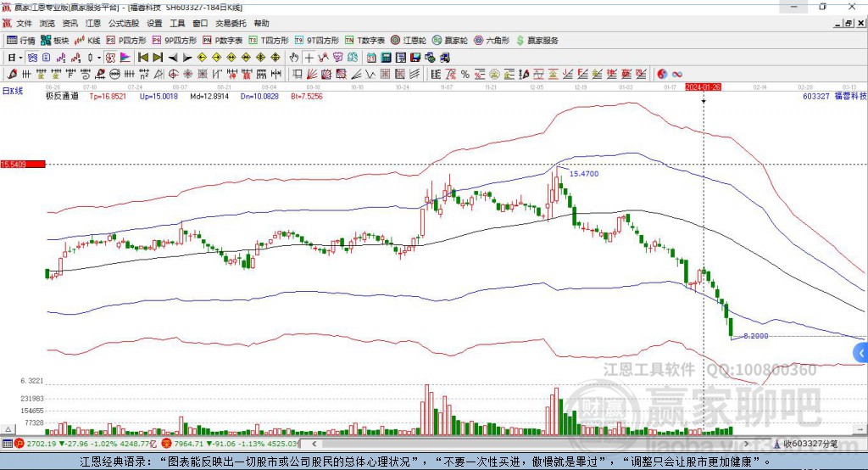
Task: Click the yin-yang icon
Action: coord(662,74)
